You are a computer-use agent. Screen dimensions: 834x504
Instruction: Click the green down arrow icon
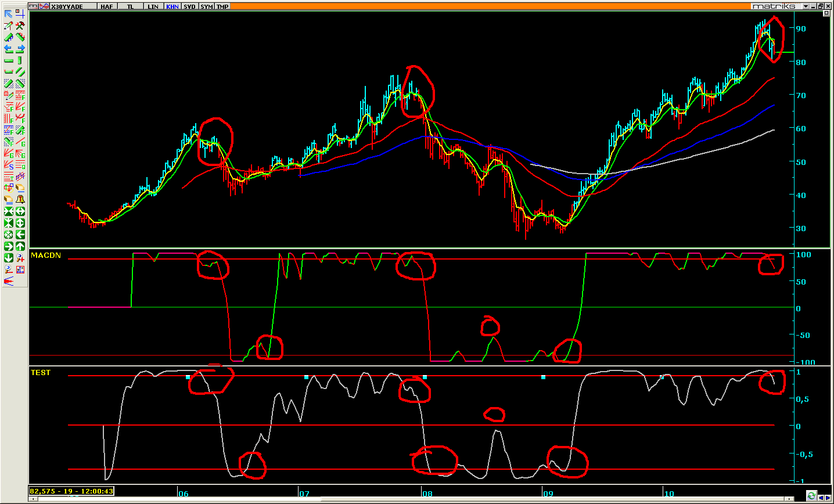[9, 258]
